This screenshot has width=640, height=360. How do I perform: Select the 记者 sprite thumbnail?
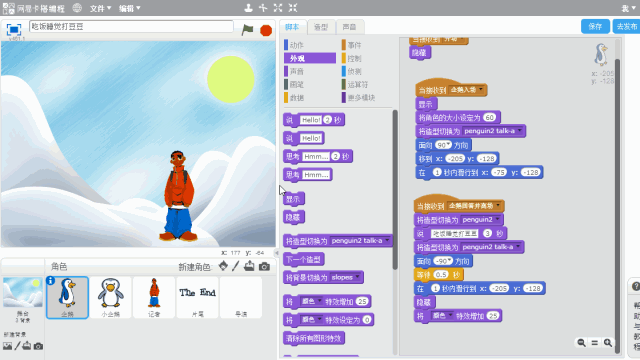(154, 297)
